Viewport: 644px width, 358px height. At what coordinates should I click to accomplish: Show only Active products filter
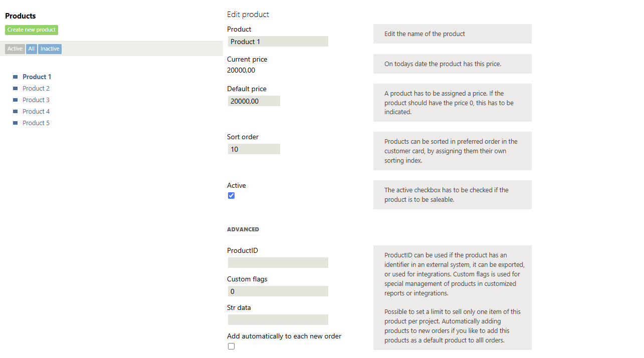pos(15,49)
